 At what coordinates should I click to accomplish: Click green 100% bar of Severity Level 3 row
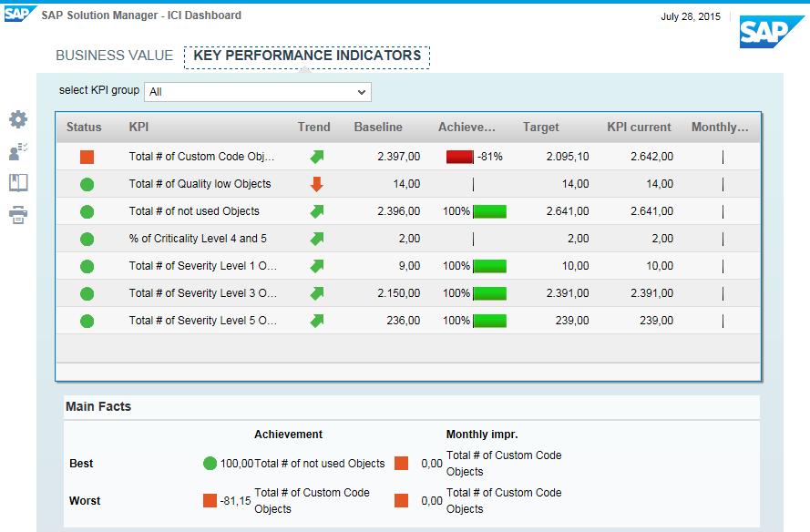(x=489, y=293)
